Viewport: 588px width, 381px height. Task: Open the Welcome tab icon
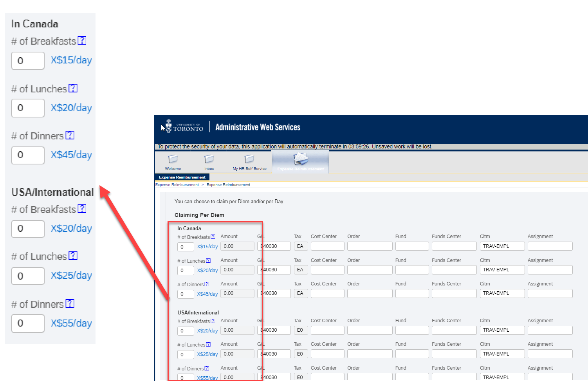(173, 159)
